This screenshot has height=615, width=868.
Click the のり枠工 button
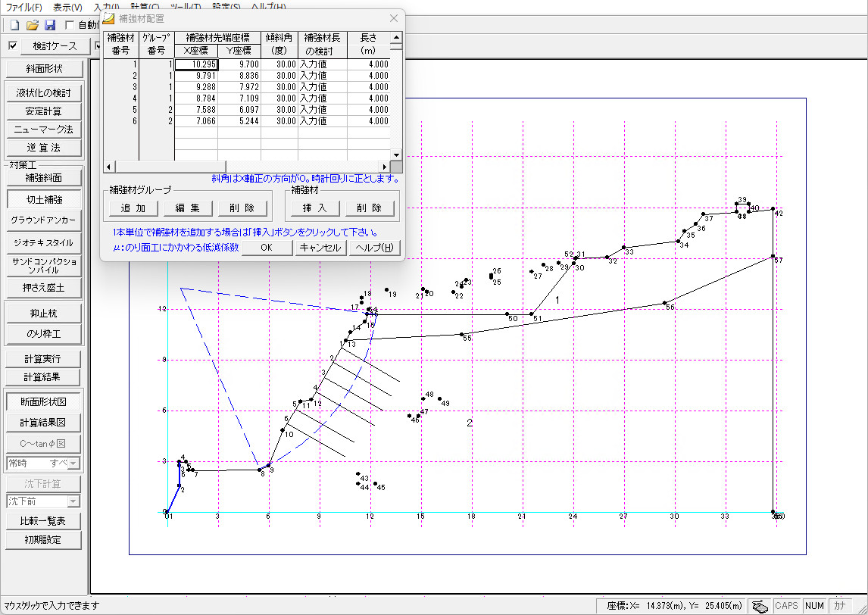(44, 334)
